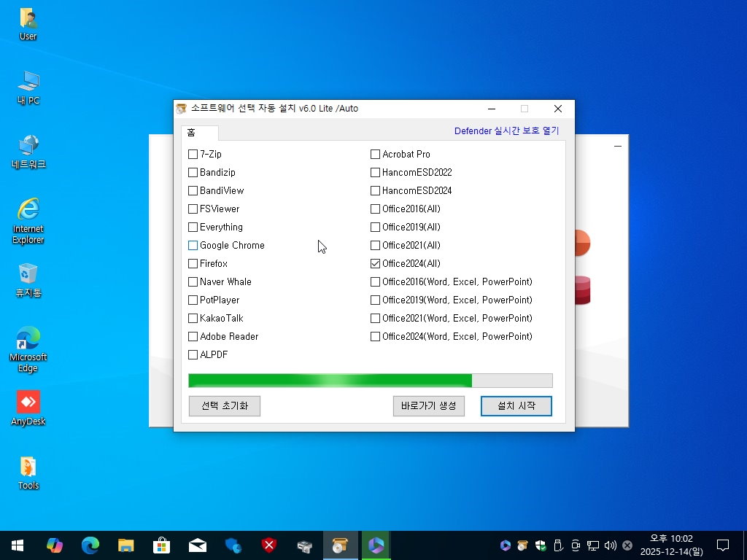Tick the HancomESD2024 checkbox

376,190
